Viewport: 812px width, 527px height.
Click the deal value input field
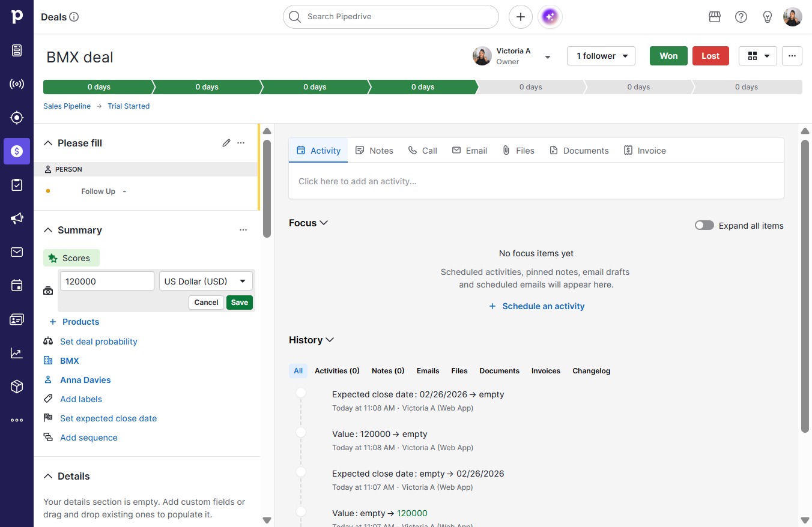click(107, 281)
